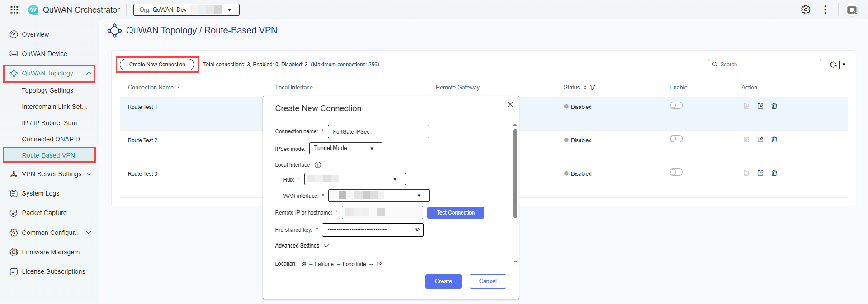Open License Subscriptions page
This screenshot has height=304, width=868.
[x=53, y=271]
